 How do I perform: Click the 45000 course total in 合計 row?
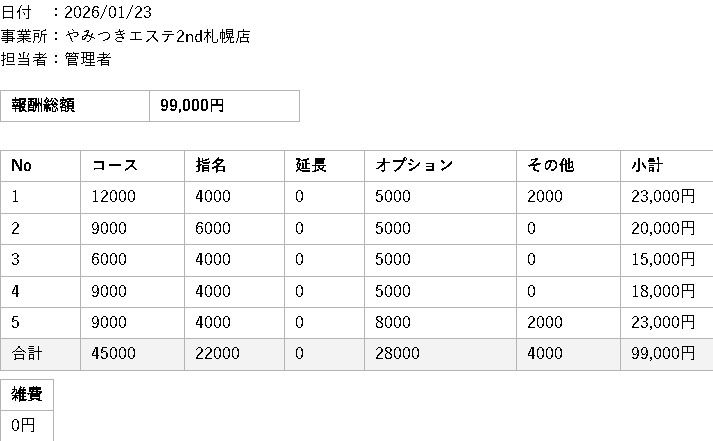(x=114, y=353)
